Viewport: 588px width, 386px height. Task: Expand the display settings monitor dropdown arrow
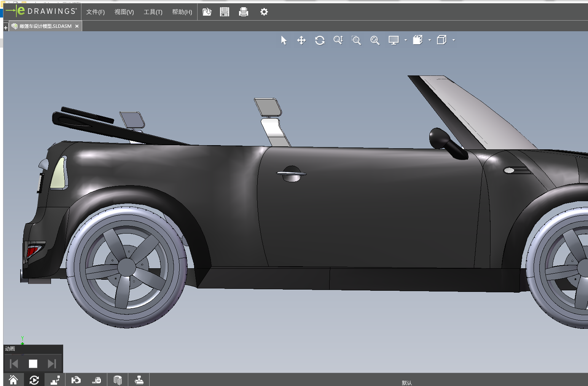click(406, 40)
